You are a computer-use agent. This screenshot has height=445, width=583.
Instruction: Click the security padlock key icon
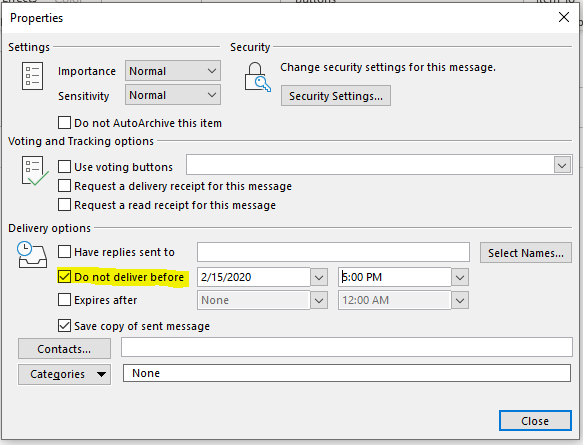coord(257,77)
